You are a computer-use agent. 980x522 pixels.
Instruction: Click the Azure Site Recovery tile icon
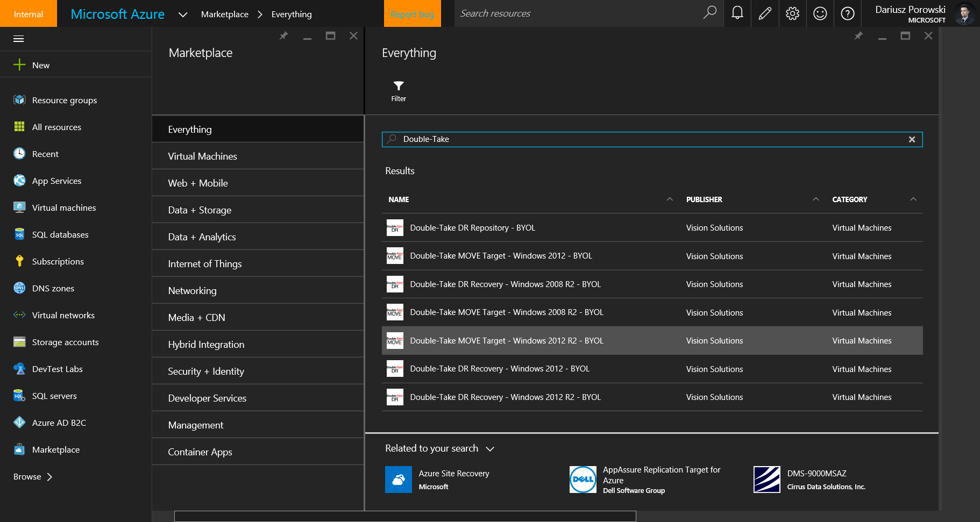tap(399, 480)
